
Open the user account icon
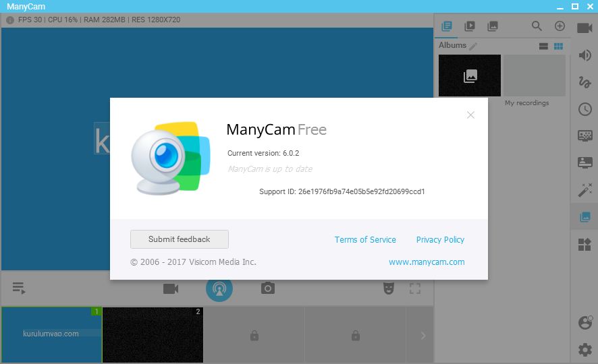click(x=585, y=322)
